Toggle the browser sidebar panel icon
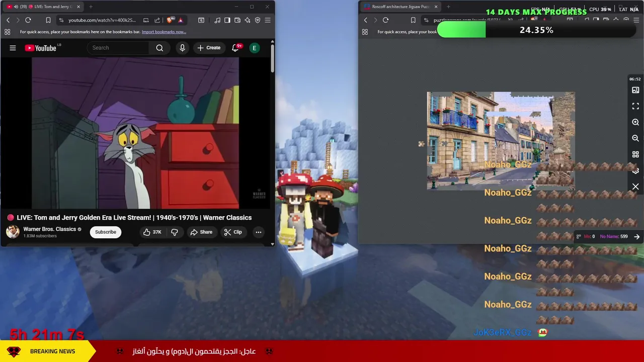The height and width of the screenshot is (362, 644). tap(227, 20)
